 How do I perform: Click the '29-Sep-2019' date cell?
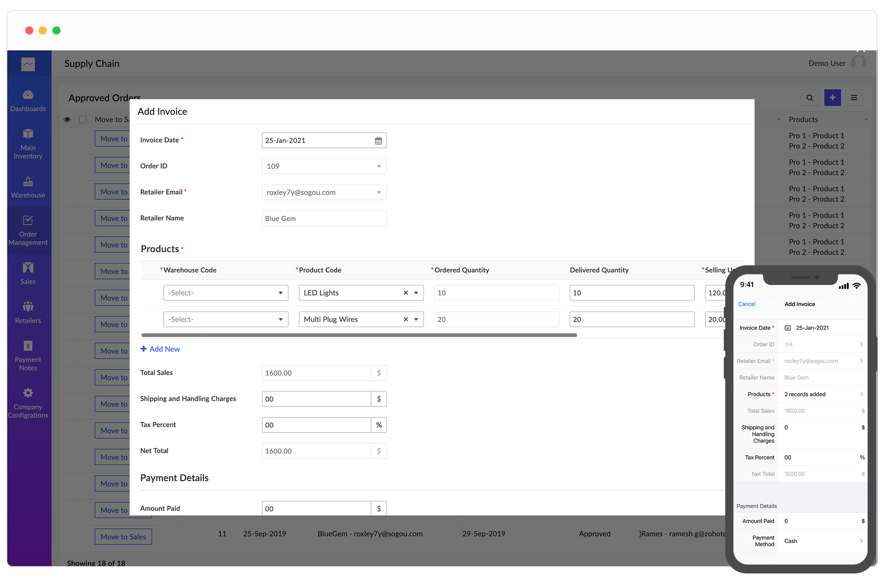[484, 534]
